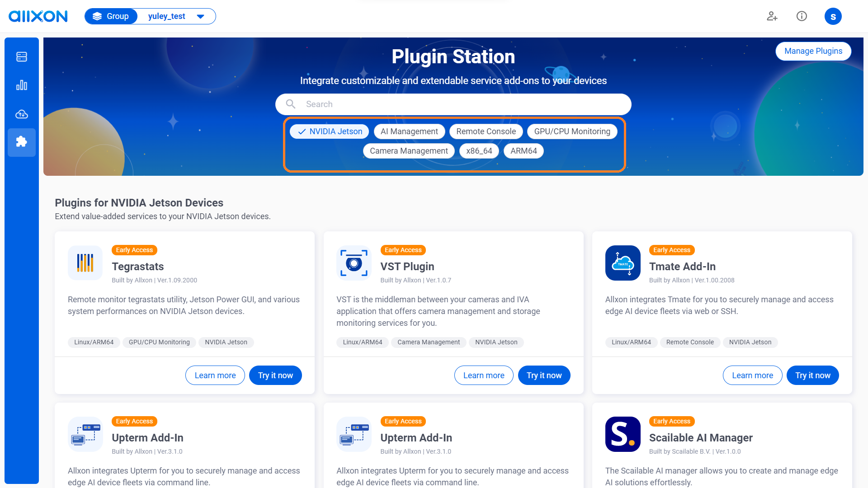Click the Camera Management tag on VST Plugin card
This screenshot has width=868, height=488.
[429, 342]
